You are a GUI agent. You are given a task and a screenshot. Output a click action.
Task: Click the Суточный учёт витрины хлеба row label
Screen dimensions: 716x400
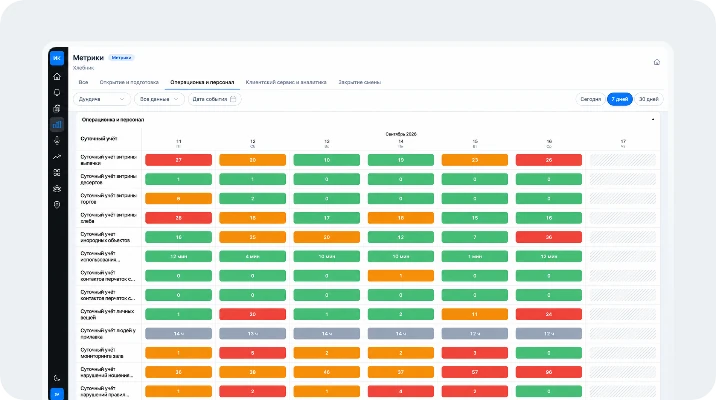pyautogui.click(x=109, y=218)
